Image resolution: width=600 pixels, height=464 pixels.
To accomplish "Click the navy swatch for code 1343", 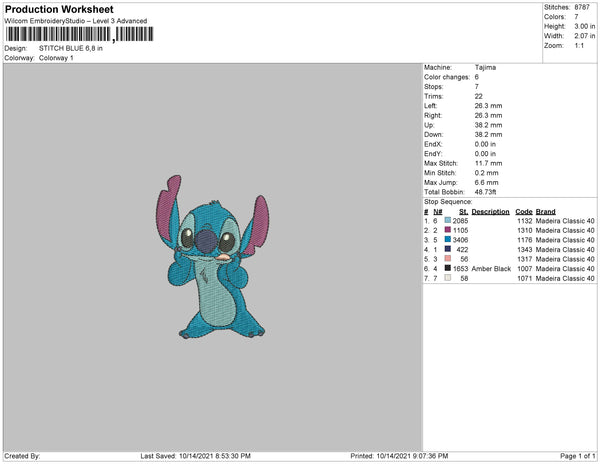I will (448, 249).
